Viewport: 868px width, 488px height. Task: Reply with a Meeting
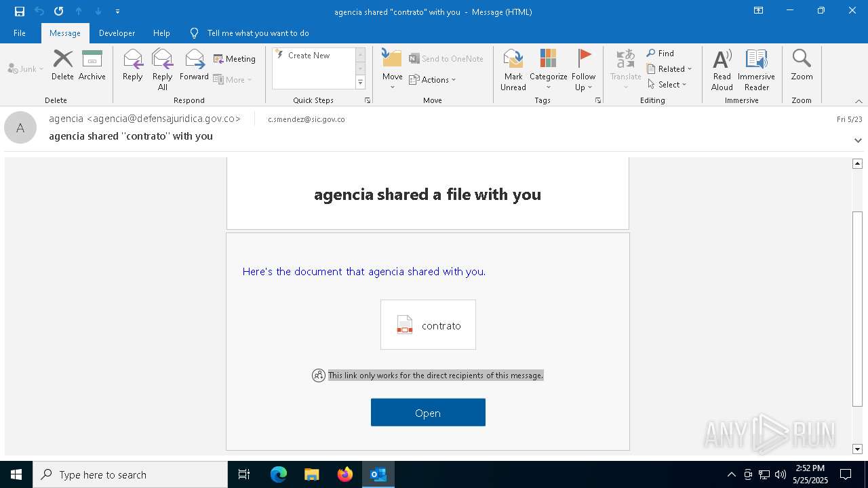(235, 59)
